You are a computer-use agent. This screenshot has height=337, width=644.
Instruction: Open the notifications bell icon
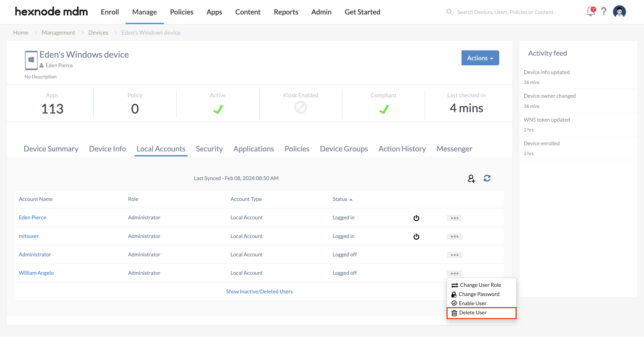591,11
